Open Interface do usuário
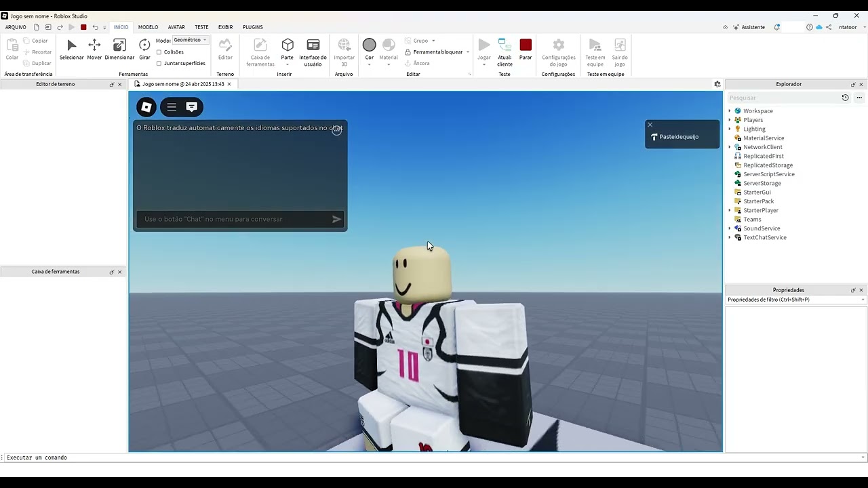 (313, 52)
